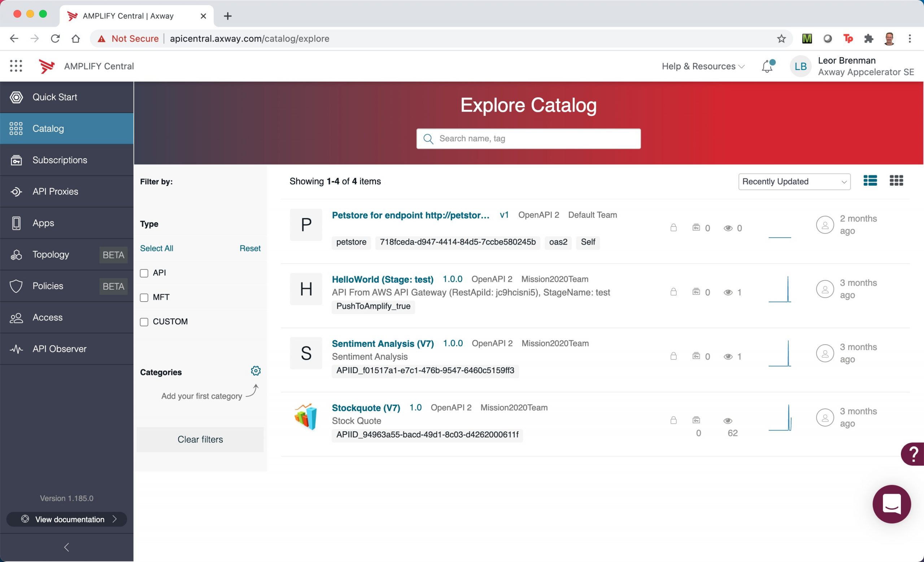Open Policies beta section
924x562 pixels.
(67, 286)
